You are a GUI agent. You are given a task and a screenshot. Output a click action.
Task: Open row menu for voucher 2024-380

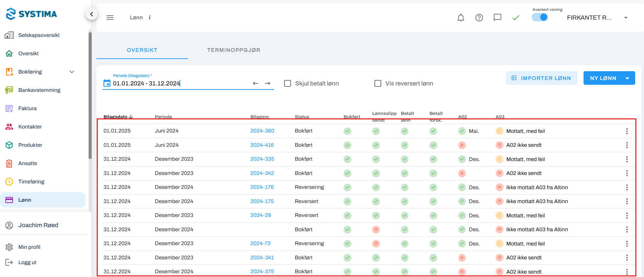pos(627,131)
